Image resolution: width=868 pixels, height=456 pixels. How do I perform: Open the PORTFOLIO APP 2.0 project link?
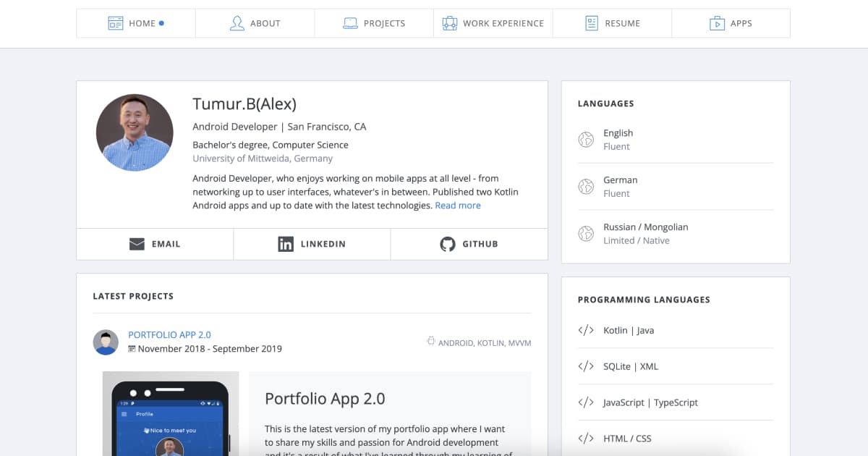[x=170, y=334]
